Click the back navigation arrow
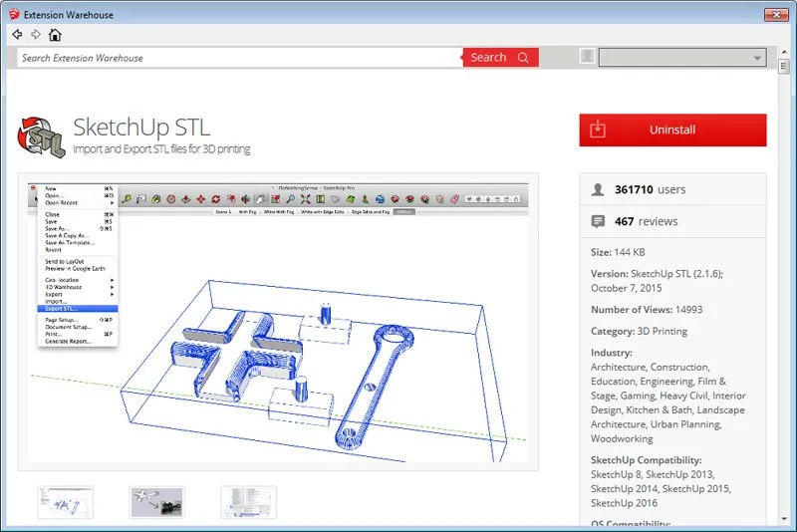797x532 pixels. tap(17, 35)
